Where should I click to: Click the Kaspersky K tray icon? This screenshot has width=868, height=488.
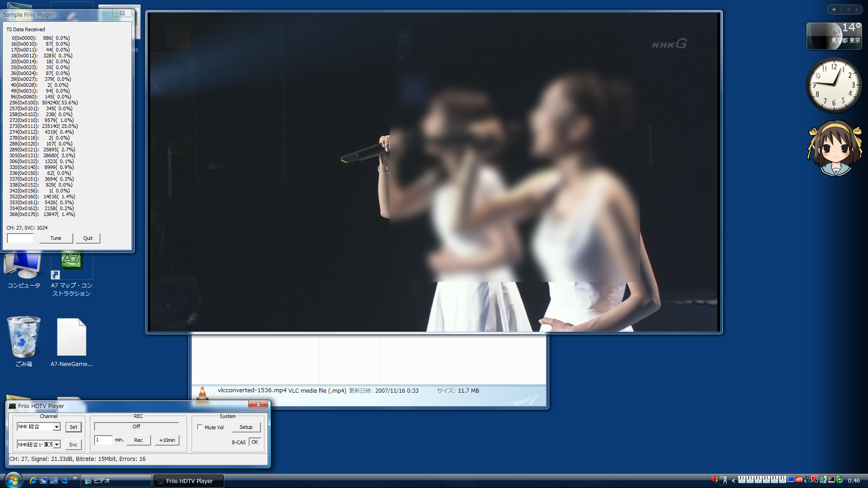(x=815, y=479)
